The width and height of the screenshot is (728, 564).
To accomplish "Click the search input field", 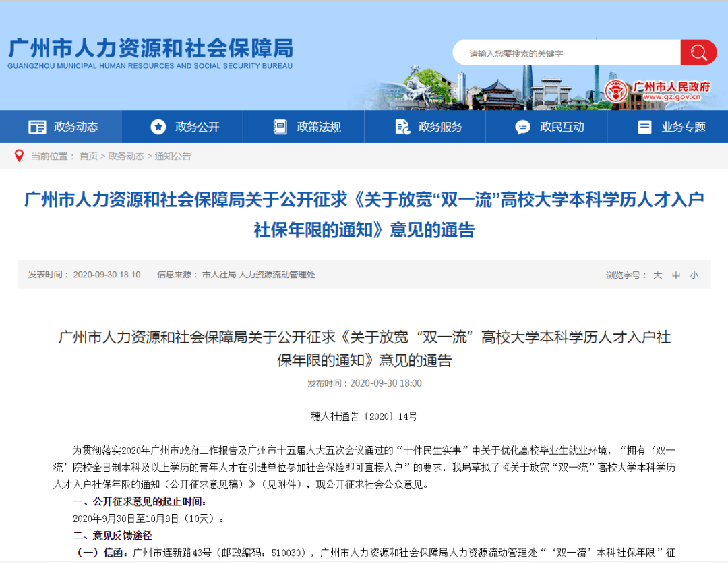I will [566, 52].
